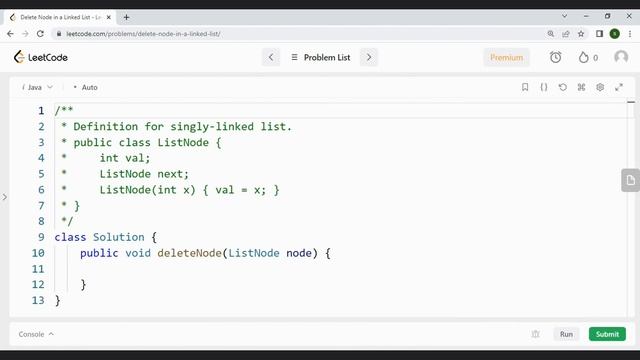Toggle browser side panel icon
The image size is (640, 360).
[x=599, y=34]
